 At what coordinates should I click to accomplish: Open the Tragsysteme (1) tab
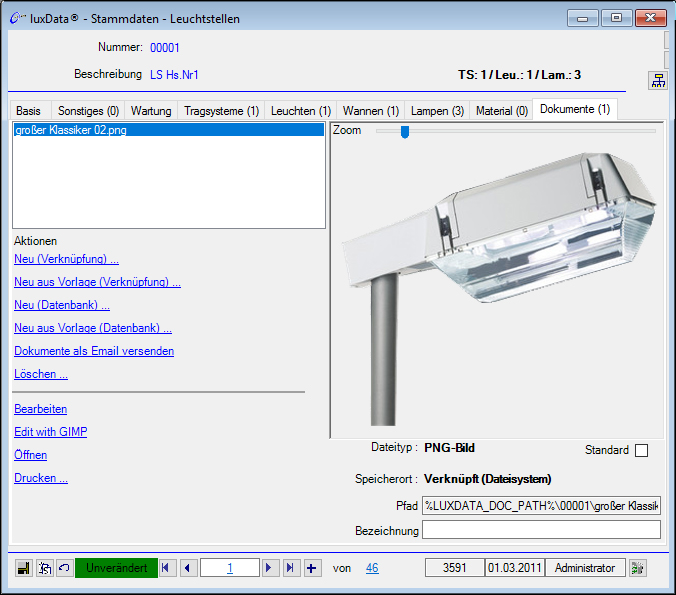[x=220, y=111]
